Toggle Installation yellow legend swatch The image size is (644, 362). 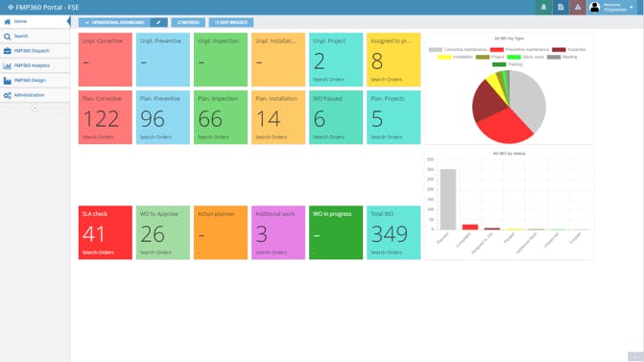(444, 57)
